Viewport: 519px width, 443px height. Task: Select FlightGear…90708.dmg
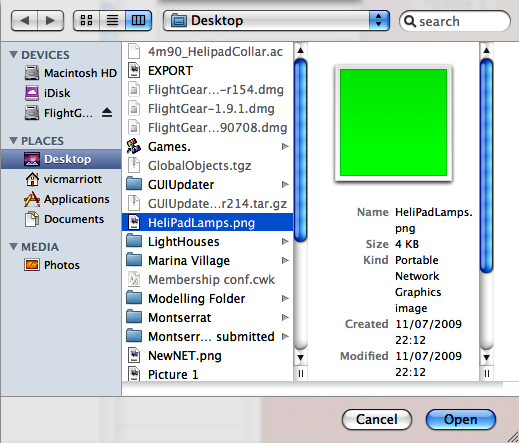tap(207, 128)
